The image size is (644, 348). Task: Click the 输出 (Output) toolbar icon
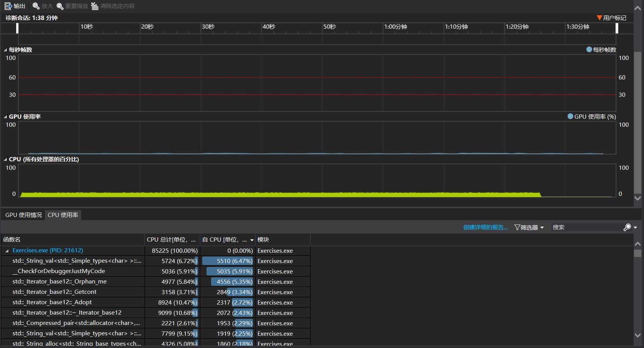(x=8, y=6)
